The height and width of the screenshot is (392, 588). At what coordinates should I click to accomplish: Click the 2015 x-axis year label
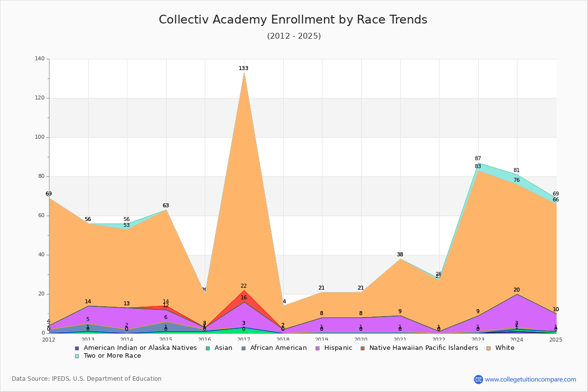[166, 340]
